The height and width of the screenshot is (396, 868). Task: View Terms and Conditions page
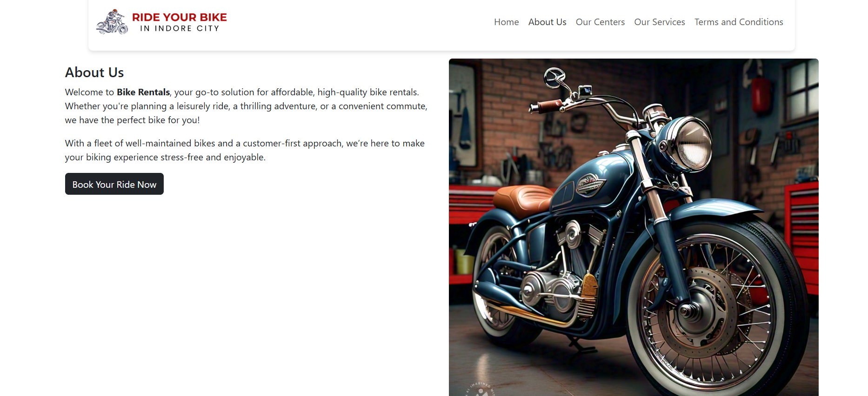coord(739,22)
